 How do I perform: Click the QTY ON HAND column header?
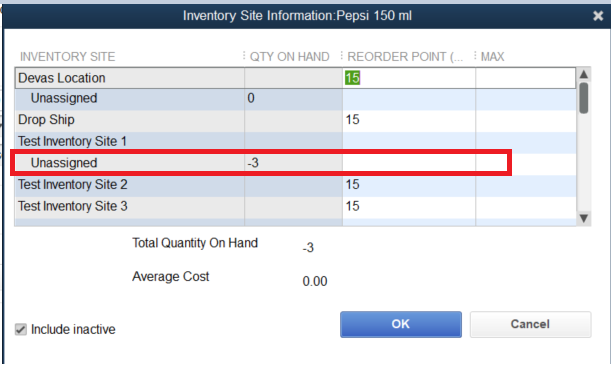(x=289, y=57)
